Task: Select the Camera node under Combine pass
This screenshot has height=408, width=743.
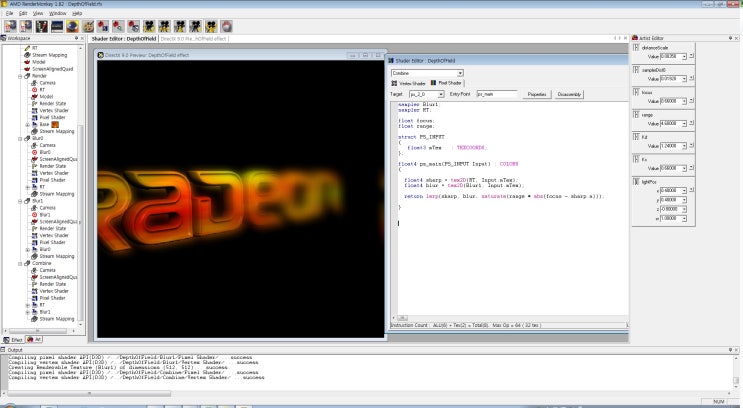Action: click(x=47, y=269)
